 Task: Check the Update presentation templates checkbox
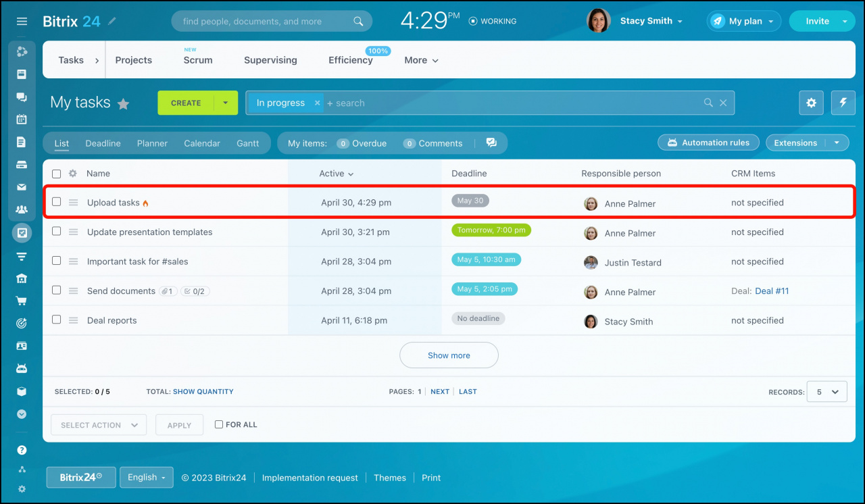pyautogui.click(x=56, y=231)
